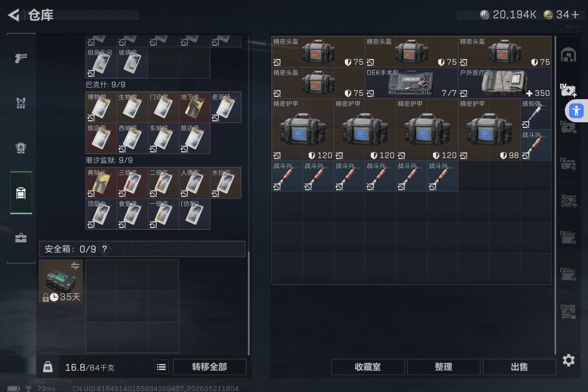Select the 感知强 blue injector
The height and width of the screenshot is (392, 588).
(536, 114)
